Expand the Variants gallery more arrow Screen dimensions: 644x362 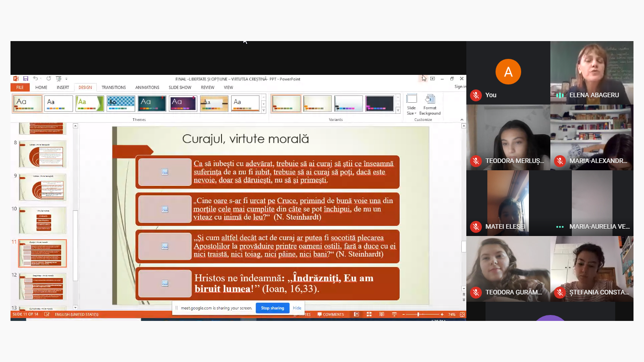tap(398, 111)
